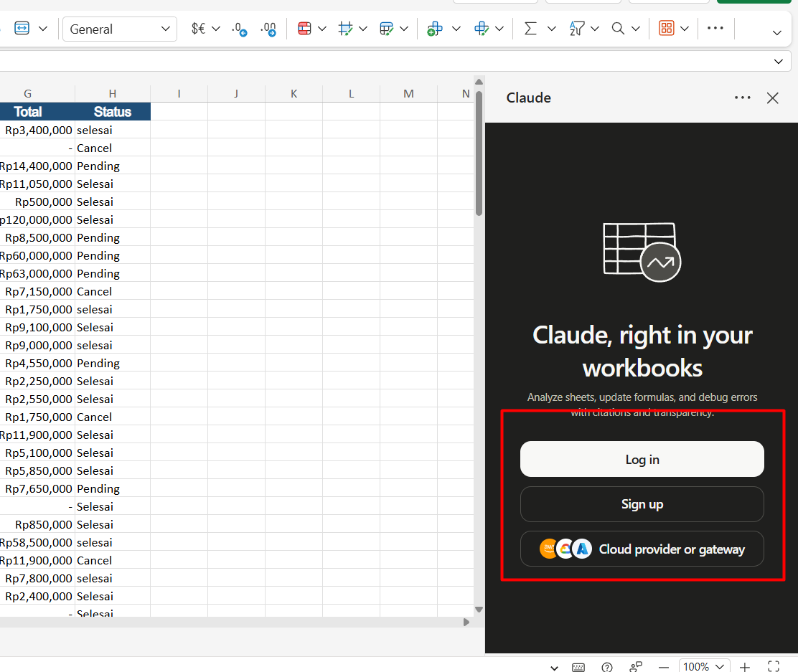798x672 pixels.
Task: Click cell with Rp3,400,000
Action: click(37, 130)
